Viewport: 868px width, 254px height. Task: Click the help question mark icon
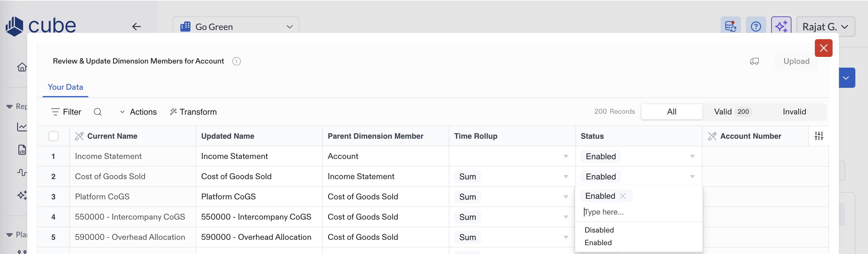pos(756,27)
